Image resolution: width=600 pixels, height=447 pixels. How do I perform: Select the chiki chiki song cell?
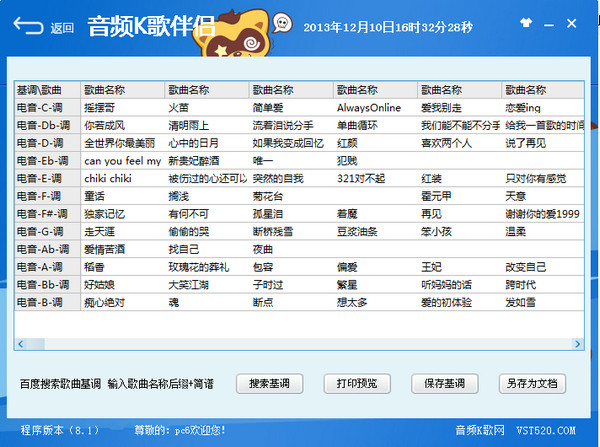(122, 179)
